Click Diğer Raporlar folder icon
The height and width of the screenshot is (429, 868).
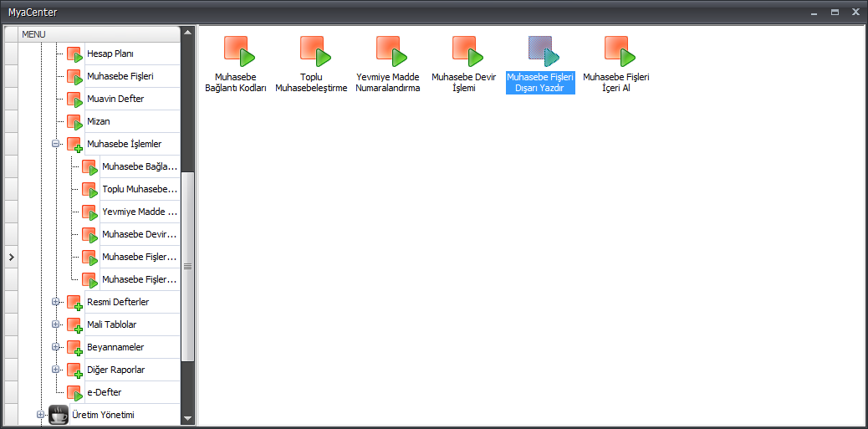[x=74, y=370]
